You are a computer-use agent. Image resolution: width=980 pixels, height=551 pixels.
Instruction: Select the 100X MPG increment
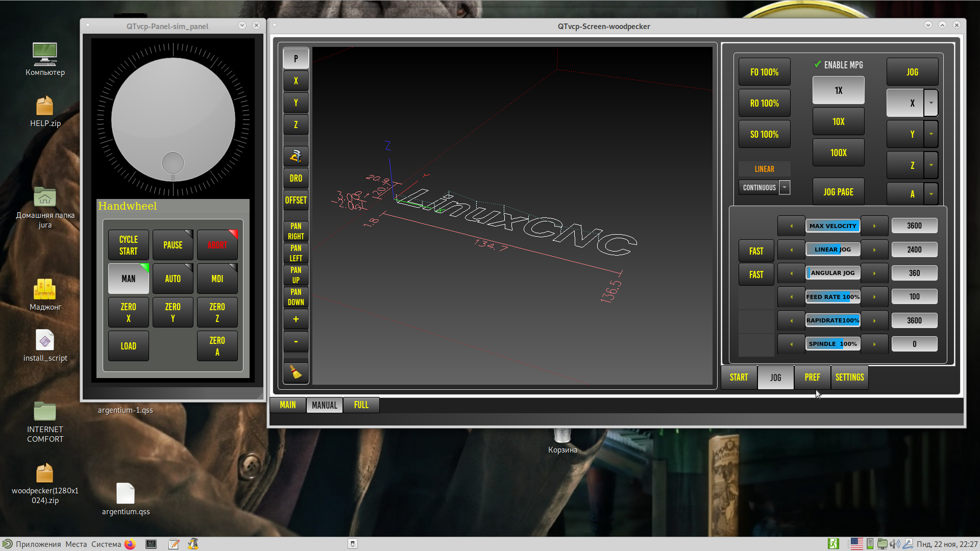coord(838,153)
